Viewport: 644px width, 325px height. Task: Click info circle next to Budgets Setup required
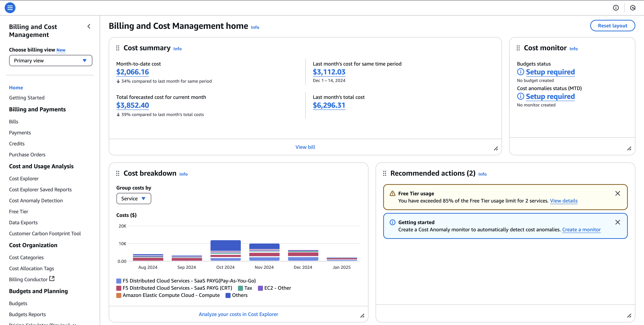click(x=521, y=72)
